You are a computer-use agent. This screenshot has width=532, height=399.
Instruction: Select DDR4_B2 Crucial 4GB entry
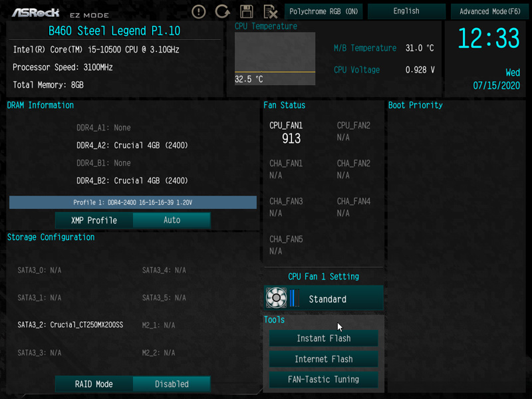click(132, 180)
